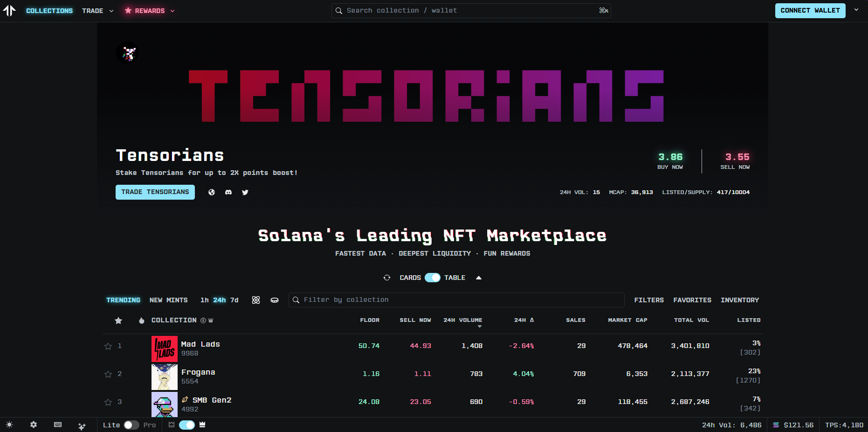This screenshot has height=432, width=868.
Task: Click magnifier icon in collection filter
Action: tap(296, 300)
